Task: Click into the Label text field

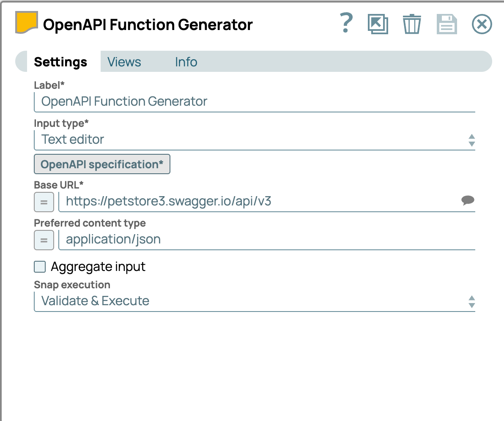Action: coord(254,102)
